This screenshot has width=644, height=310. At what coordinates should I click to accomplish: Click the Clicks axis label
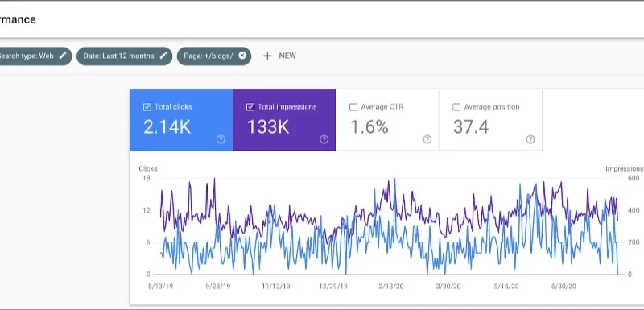[148, 169]
